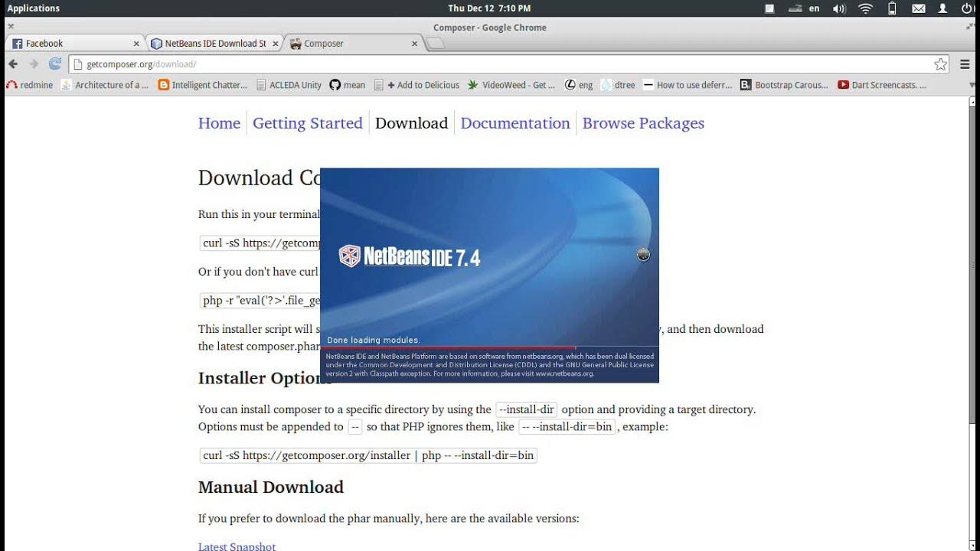Viewport: 980px width, 551px height.
Task: Close the Chrome window
Action: pos(11,27)
